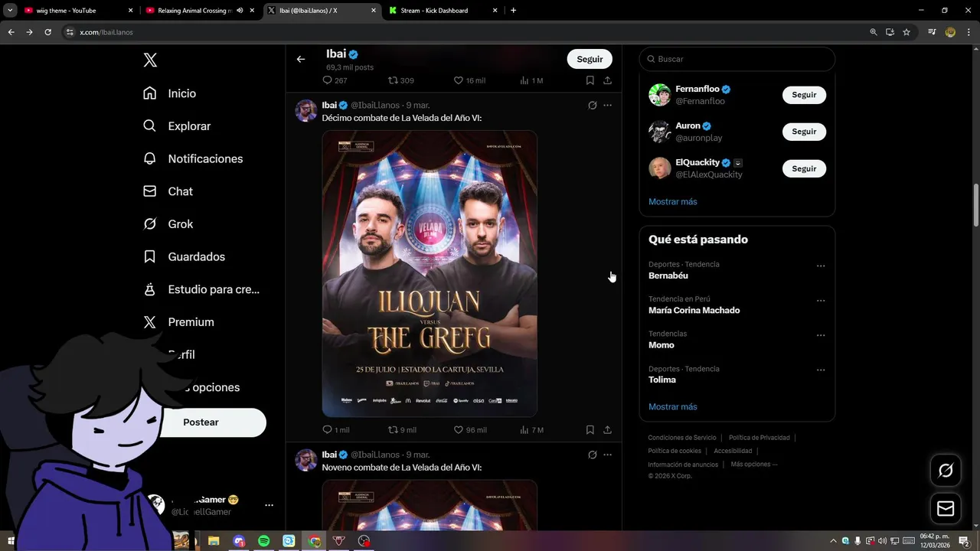The width and height of the screenshot is (980, 551).
Task: Open File Explorer from the taskbar
Action: pos(214,541)
